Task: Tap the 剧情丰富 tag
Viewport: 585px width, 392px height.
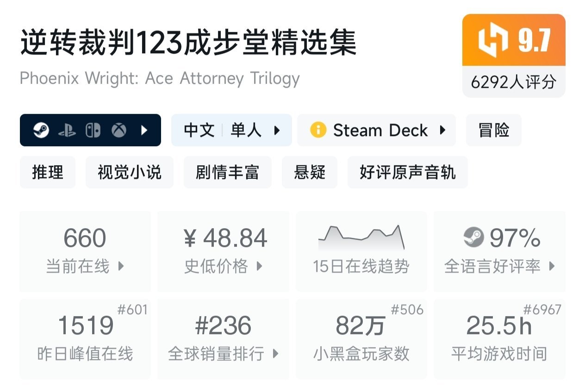Action: pyautogui.click(x=227, y=172)
